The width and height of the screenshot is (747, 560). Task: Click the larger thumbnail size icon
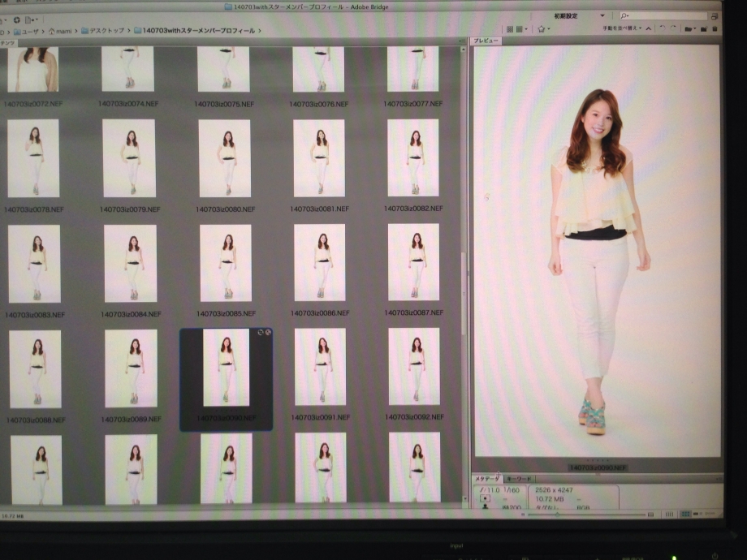coord(650,515)
